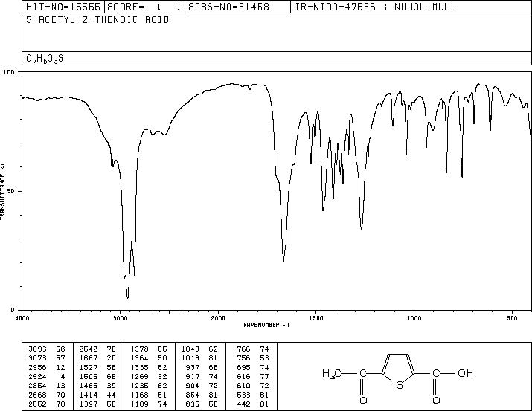Select peak entry 904 in the table

coord(193,386)
